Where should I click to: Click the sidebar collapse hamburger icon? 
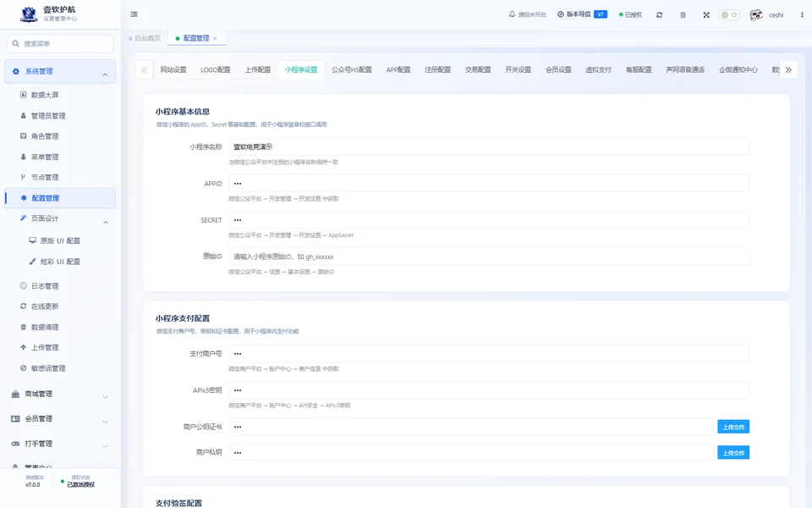[134, 14]
